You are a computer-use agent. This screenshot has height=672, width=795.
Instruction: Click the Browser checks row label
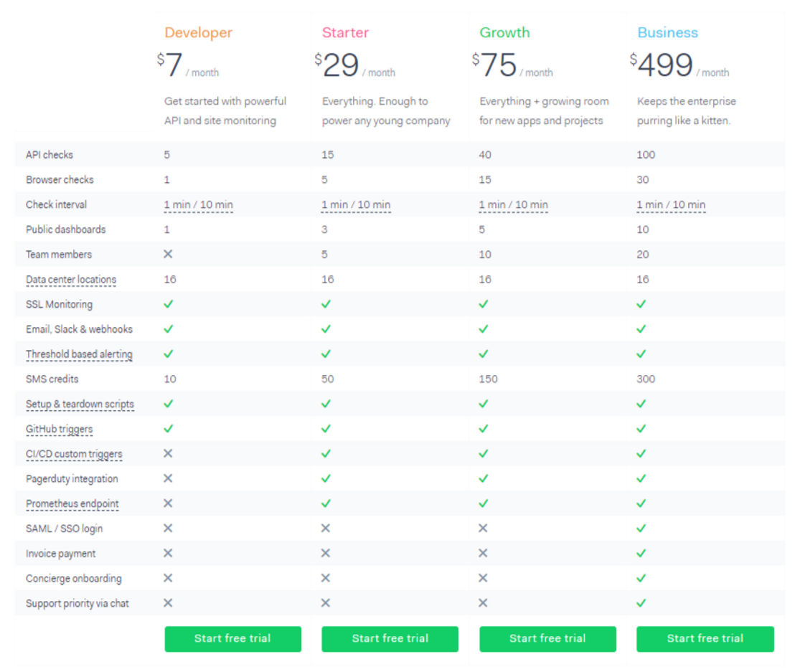[x=60, y=179]
